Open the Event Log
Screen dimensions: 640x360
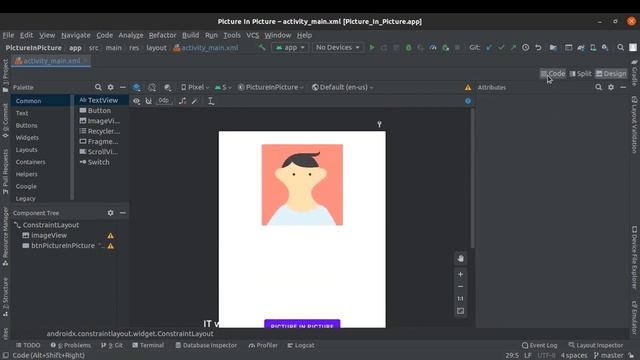[539, 345]
